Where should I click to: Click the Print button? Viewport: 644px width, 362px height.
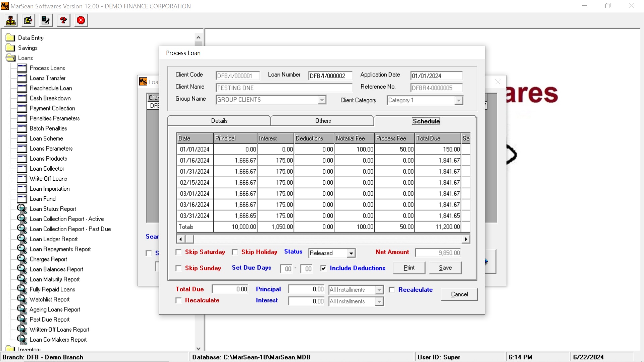point(409,268)
